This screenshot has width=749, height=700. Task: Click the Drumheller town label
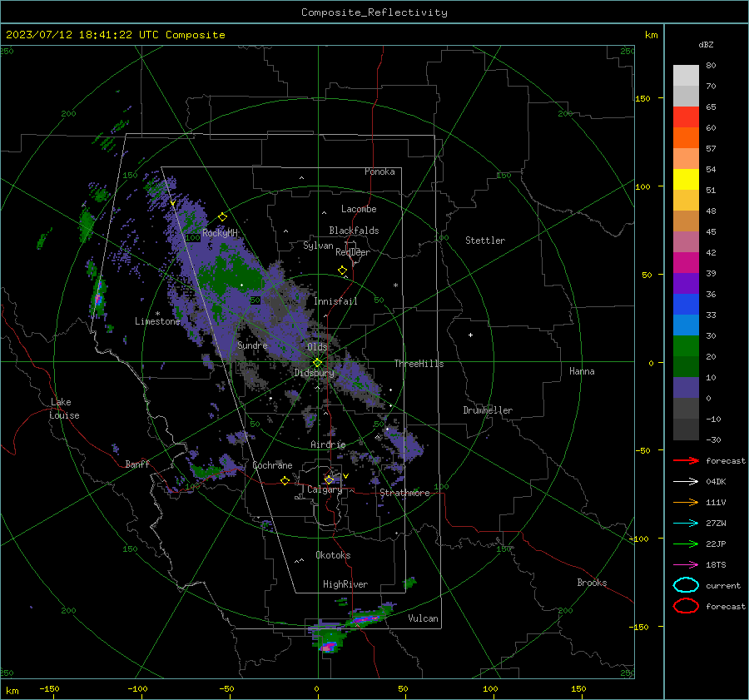488,410
